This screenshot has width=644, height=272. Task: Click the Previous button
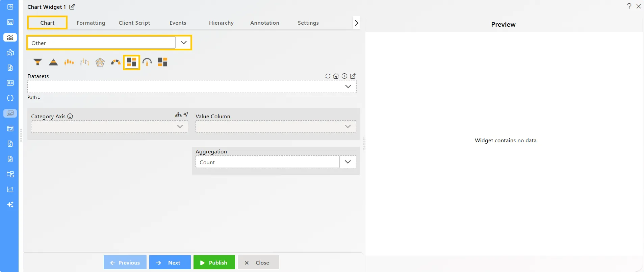coord(125,262)
